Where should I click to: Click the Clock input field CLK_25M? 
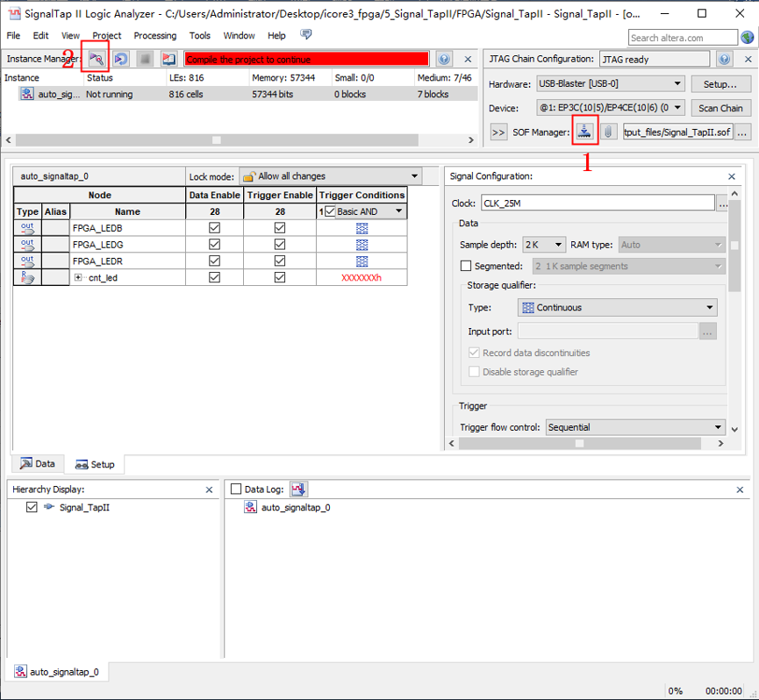(597, 203)
